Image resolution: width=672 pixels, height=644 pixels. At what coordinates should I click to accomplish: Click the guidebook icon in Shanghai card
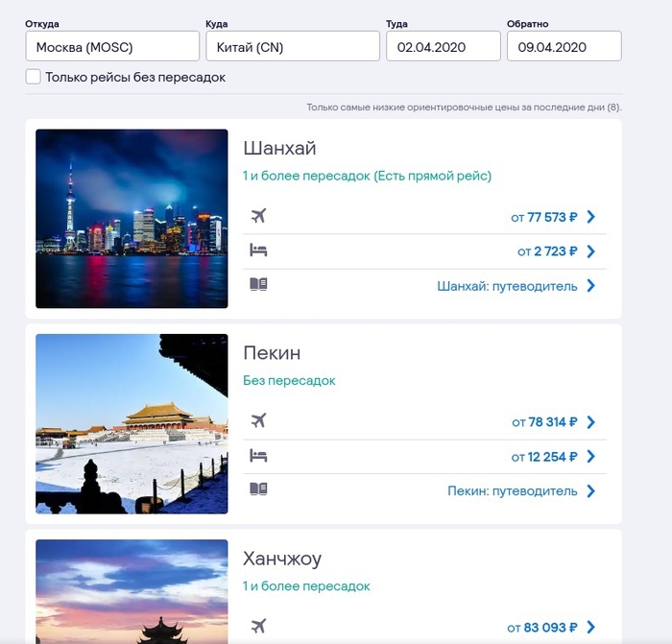257,285
